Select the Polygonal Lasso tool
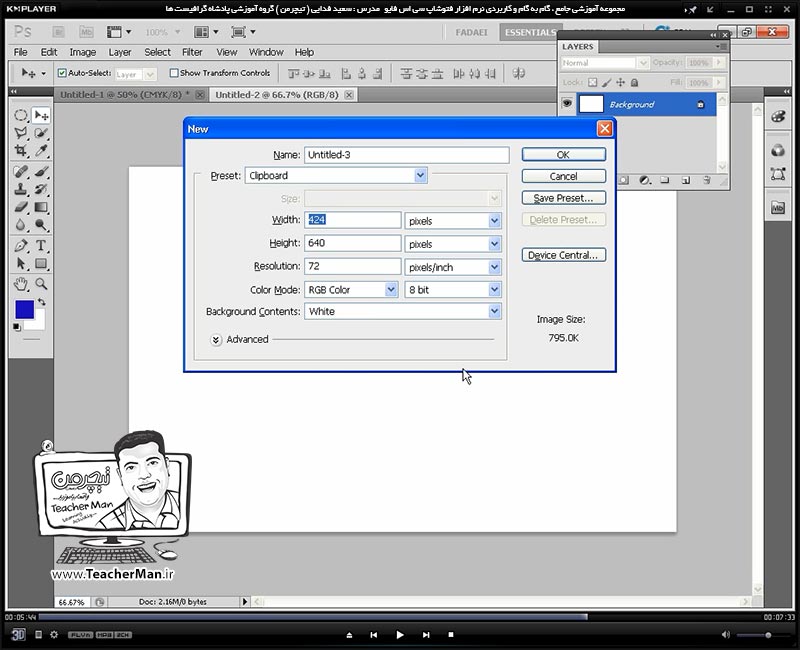The image size is (800, 650). (x=20, y=133)
